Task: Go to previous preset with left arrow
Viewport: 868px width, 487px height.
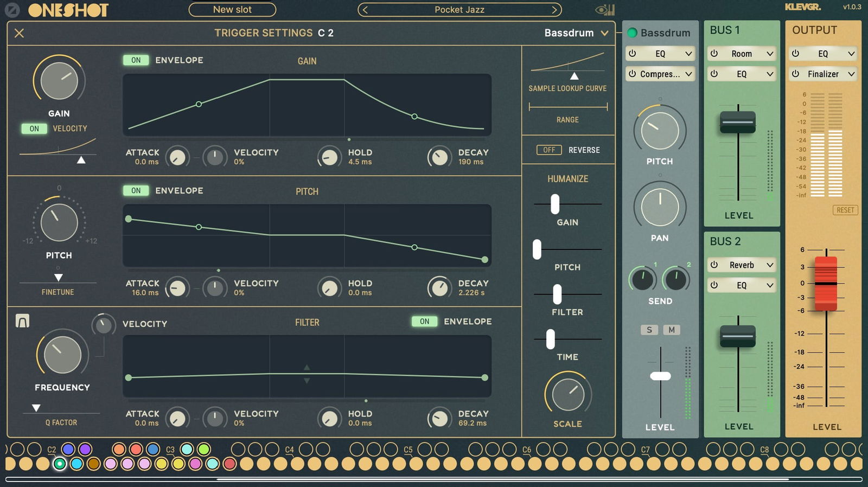Action: 365,10
